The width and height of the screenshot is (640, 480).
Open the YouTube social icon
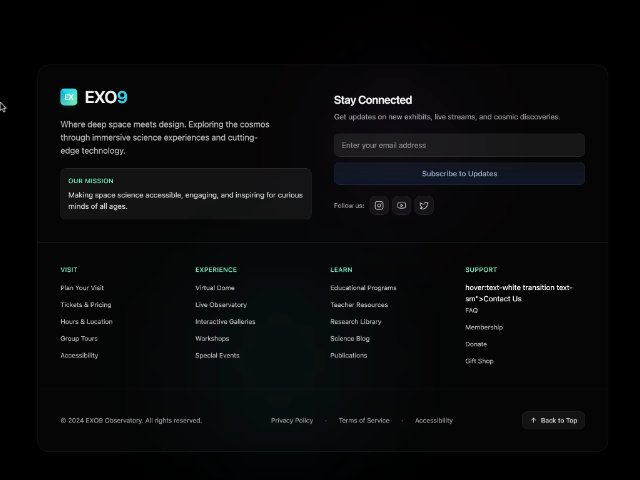point(401,205)
